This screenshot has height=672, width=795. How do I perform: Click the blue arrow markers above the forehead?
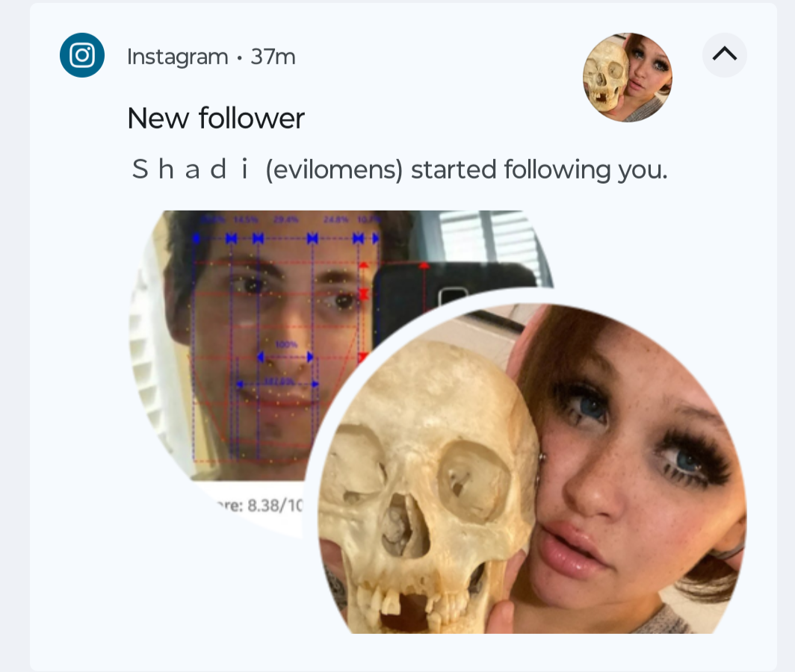285,238
